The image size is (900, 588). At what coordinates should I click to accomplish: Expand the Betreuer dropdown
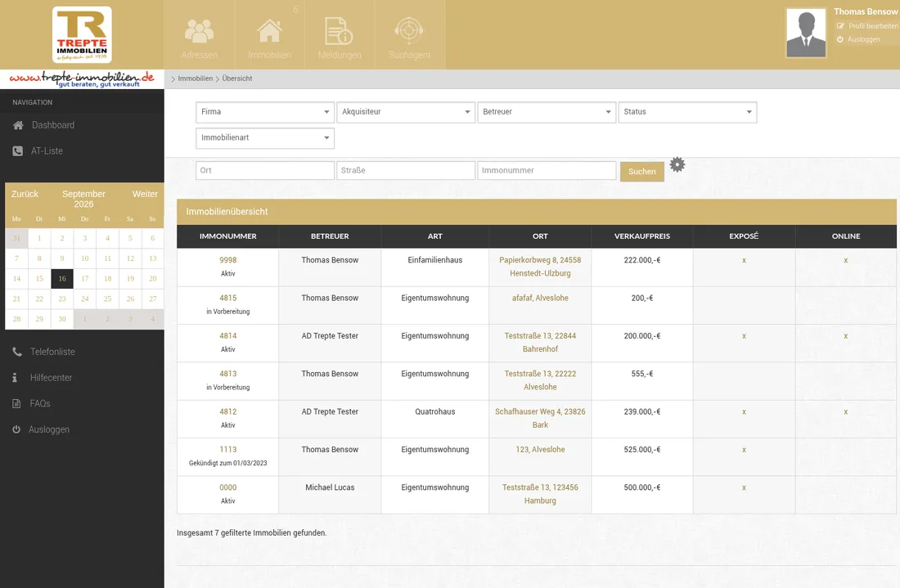(x=547, y=112)
